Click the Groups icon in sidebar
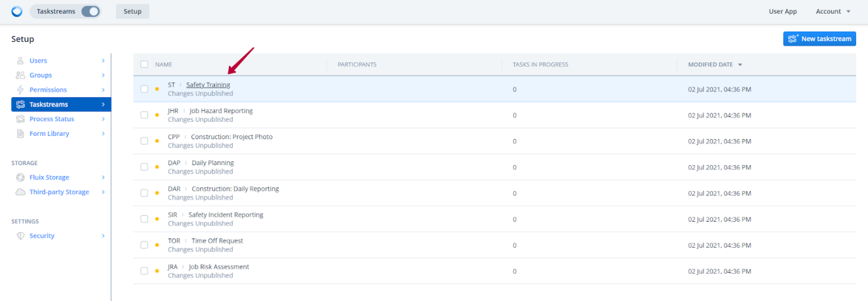868x301 pixels. pos(20,75)
